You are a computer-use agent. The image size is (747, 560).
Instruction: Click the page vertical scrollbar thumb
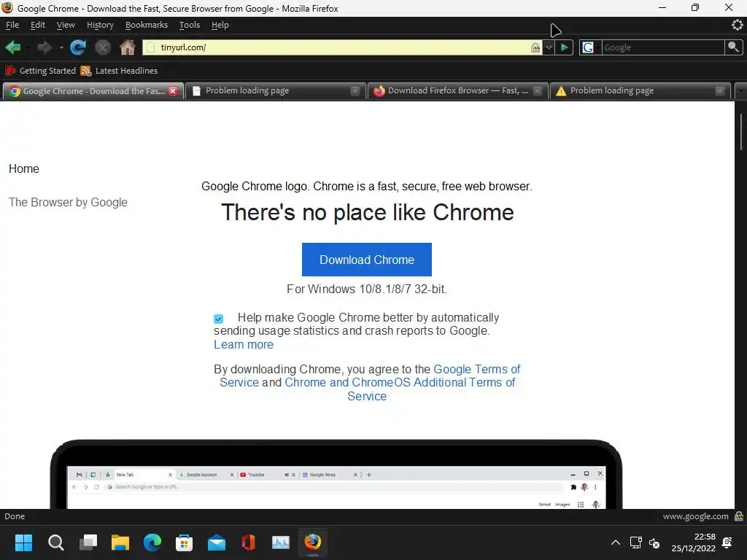click(x=741, y=132)
